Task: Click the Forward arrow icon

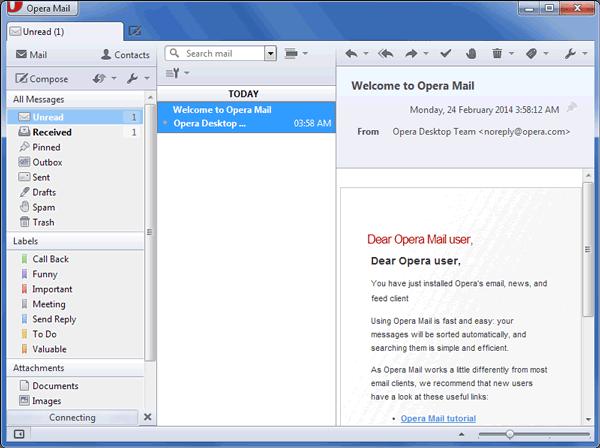Action: 411,54
